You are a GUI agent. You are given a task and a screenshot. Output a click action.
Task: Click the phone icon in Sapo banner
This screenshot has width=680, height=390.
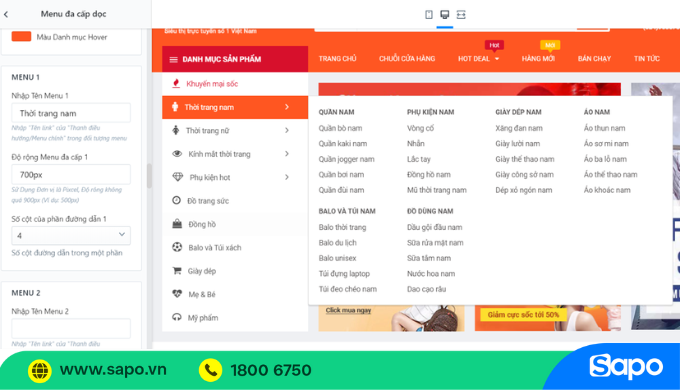(x=210, y=370)
